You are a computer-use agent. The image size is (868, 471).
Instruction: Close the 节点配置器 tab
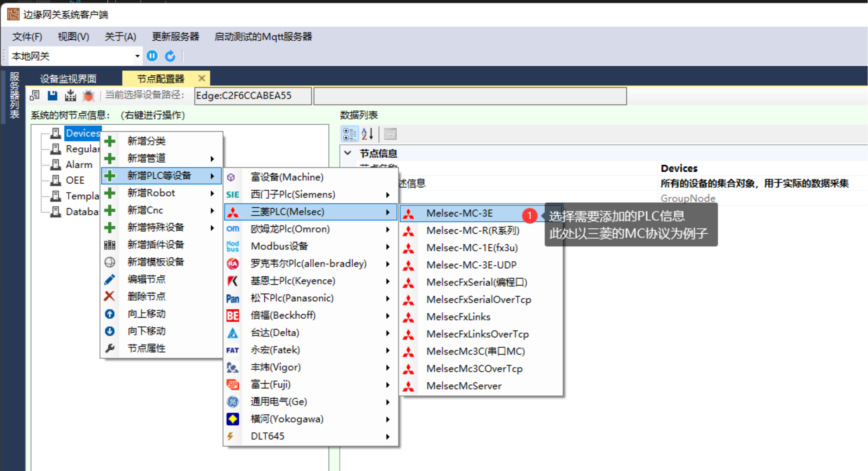pyautogui.click(x=202, y=78)
